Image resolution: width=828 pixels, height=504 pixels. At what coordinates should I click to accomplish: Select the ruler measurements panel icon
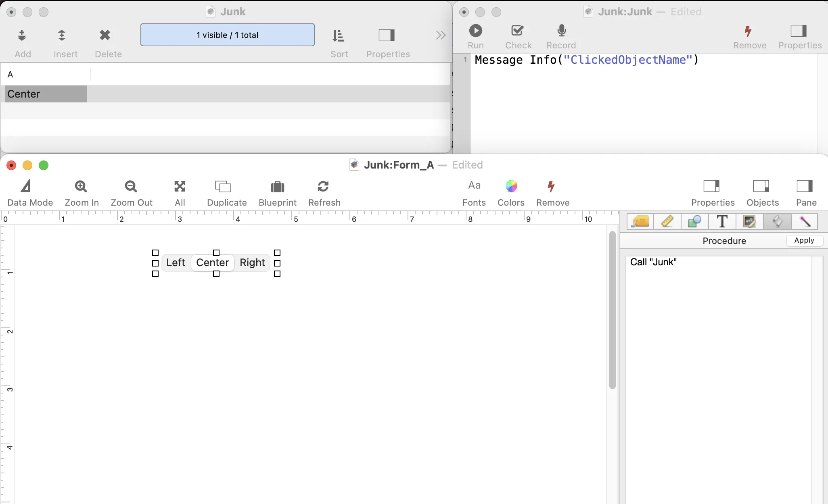[x=667, y=221]
